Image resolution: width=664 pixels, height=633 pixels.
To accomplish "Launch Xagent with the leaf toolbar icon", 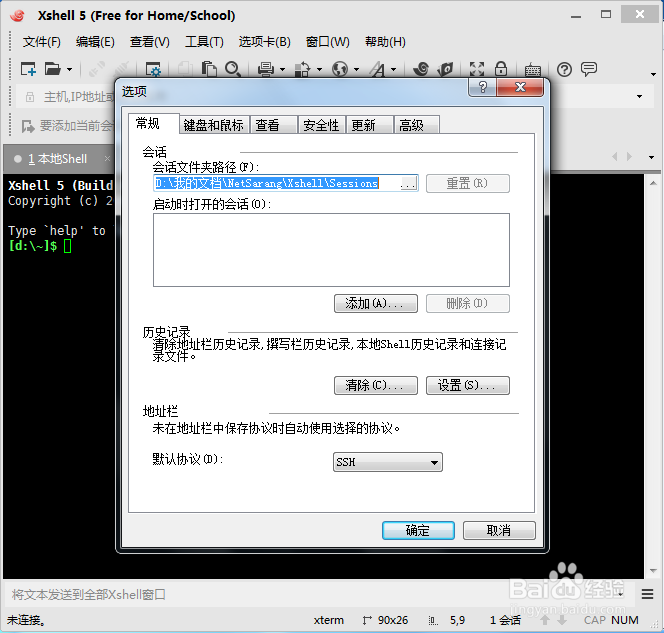I will [x=445, y=69].
